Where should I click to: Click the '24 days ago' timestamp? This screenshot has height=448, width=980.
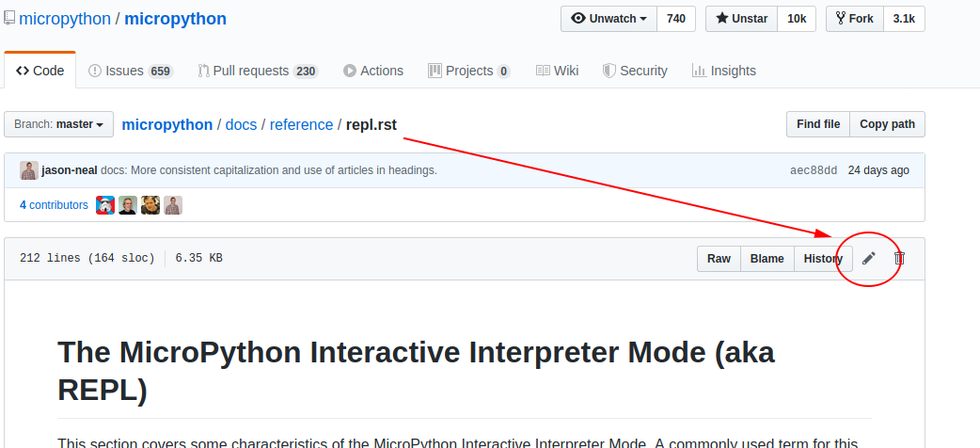click(878, 170)
